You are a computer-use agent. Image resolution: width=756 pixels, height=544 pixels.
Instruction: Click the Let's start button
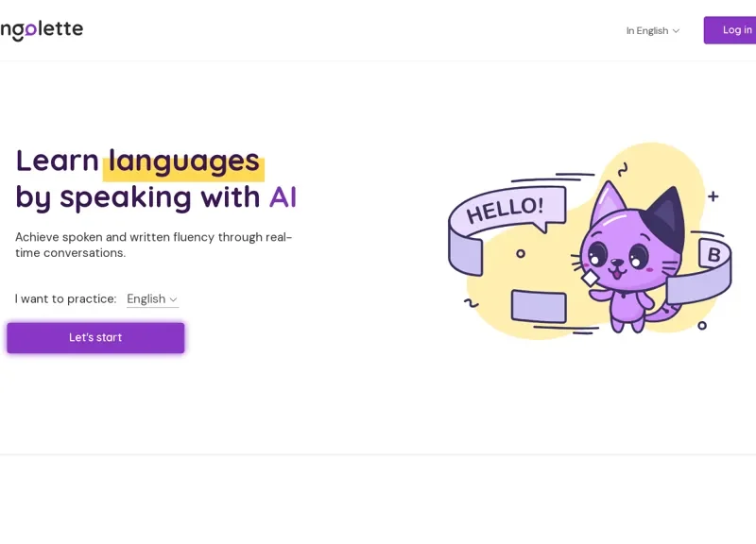[95, 338]
